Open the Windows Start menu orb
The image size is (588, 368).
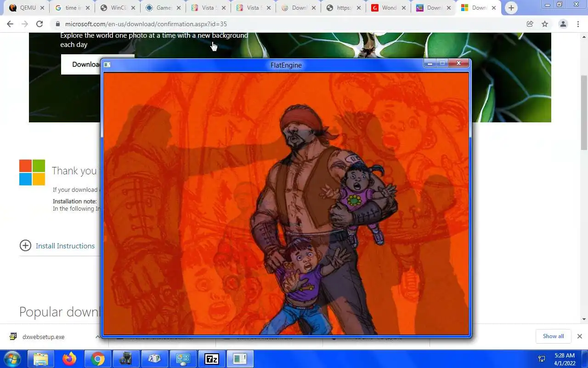13,359
